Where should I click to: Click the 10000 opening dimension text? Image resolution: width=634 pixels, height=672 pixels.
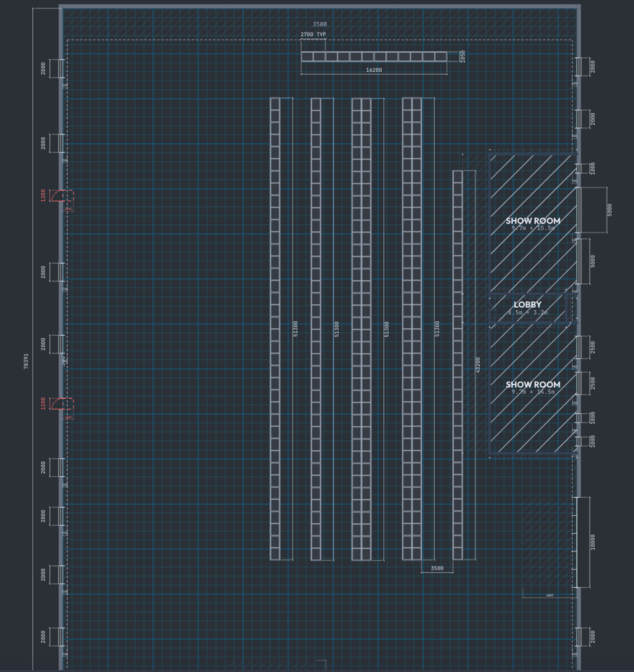pos(593,542)
